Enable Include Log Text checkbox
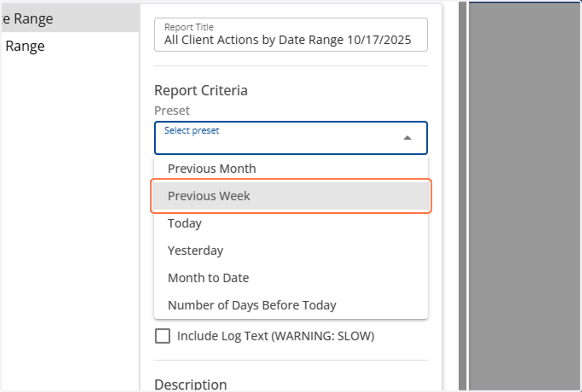This screenshot has width=582, height=392. (x=162, y=336)
